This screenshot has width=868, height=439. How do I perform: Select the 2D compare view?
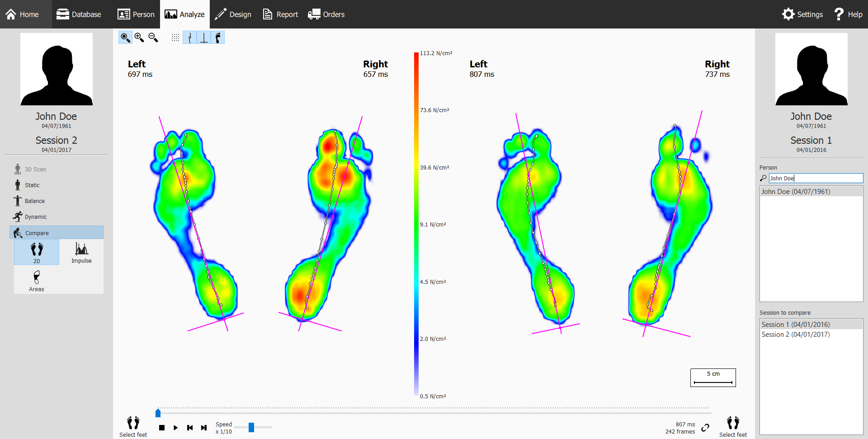click(36, 252)
